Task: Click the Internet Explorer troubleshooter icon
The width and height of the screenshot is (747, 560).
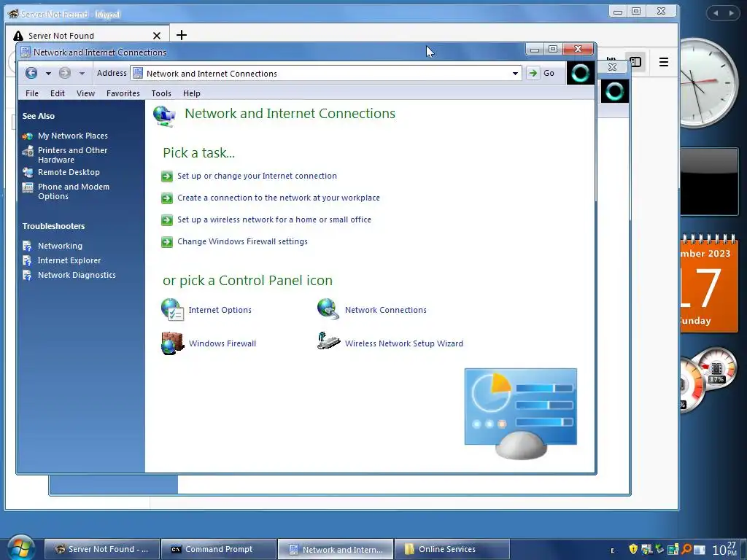Action: click(x=27, y=261)
